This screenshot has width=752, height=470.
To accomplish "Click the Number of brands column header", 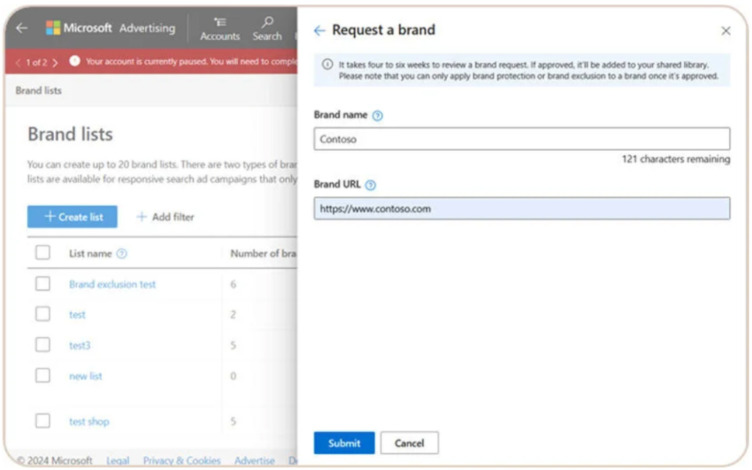I will pos(263,254).
